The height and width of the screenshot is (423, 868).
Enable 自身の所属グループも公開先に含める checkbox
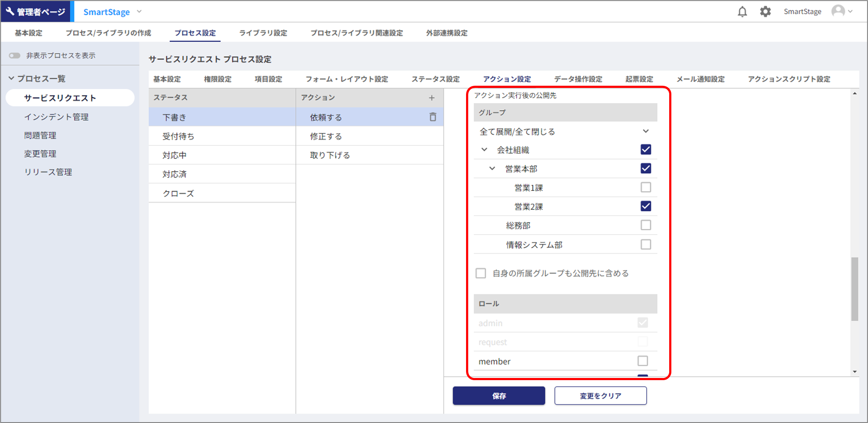pos(481,273)
